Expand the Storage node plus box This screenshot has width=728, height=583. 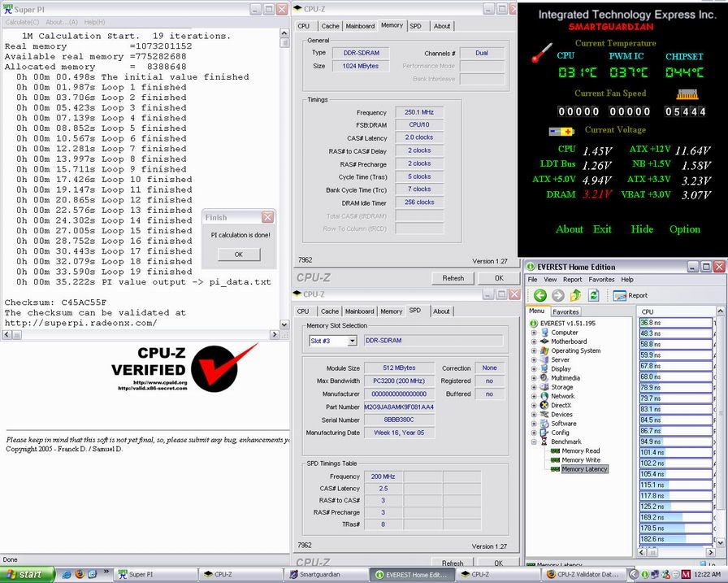(534, 387)
